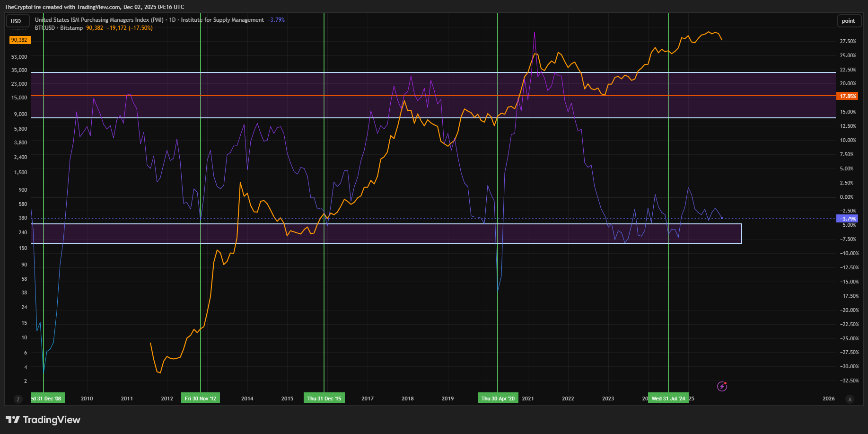Click the orange 17.85% label on right axis
The image size is (868, 434).
coord(847,96)
